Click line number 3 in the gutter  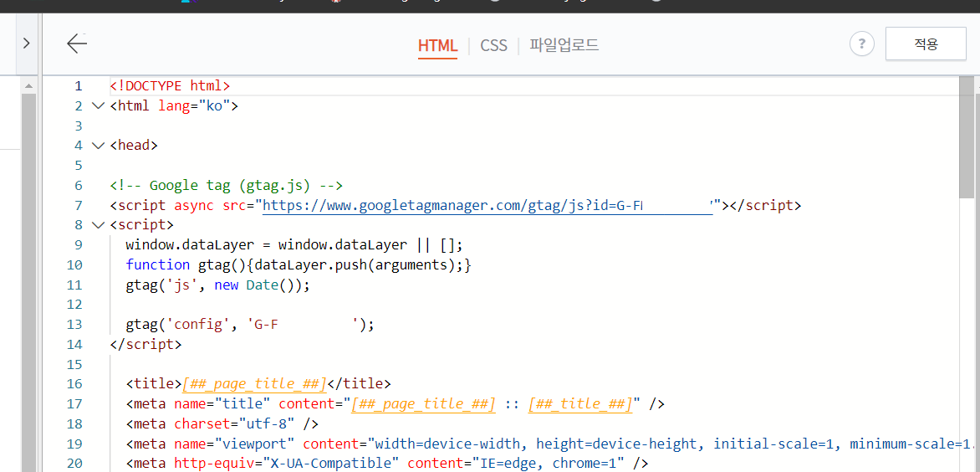tap(78, 126)
